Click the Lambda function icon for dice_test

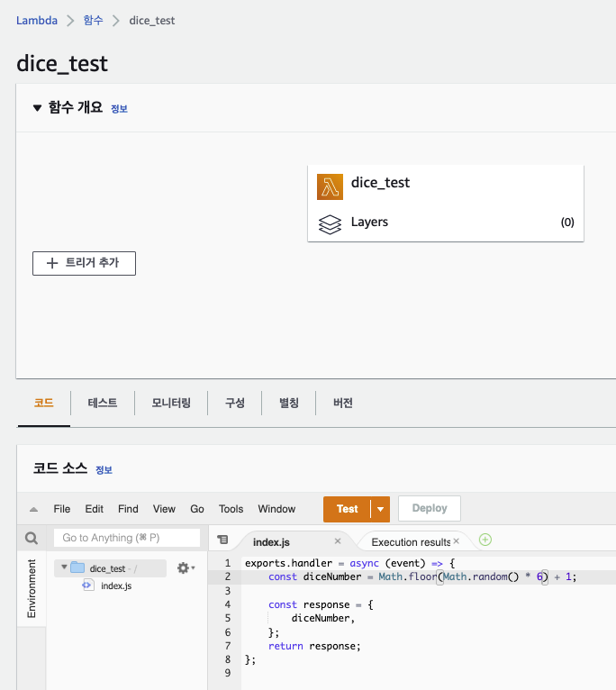(x=331, y=186)
